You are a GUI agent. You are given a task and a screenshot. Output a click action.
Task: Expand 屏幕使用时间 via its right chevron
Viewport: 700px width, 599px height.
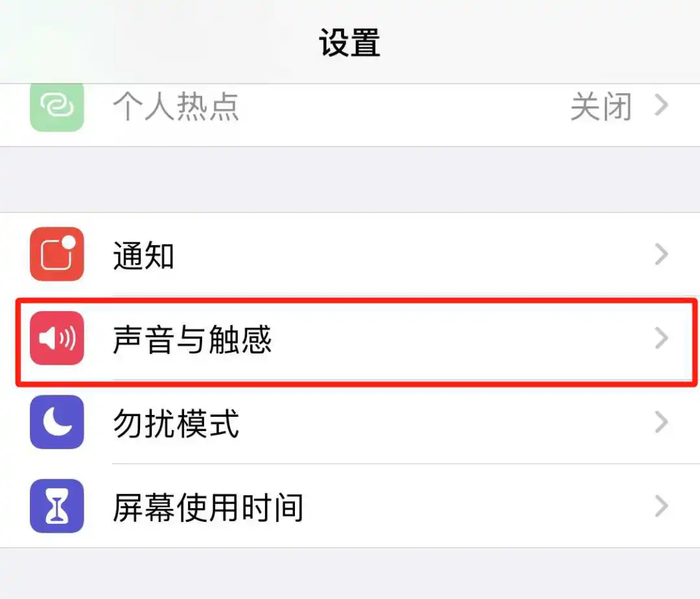coord(661,506)
